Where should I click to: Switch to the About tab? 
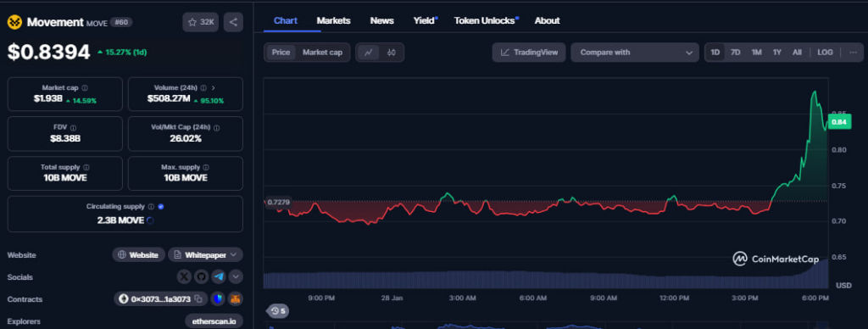pyautogui.click(x=547, y=20)
